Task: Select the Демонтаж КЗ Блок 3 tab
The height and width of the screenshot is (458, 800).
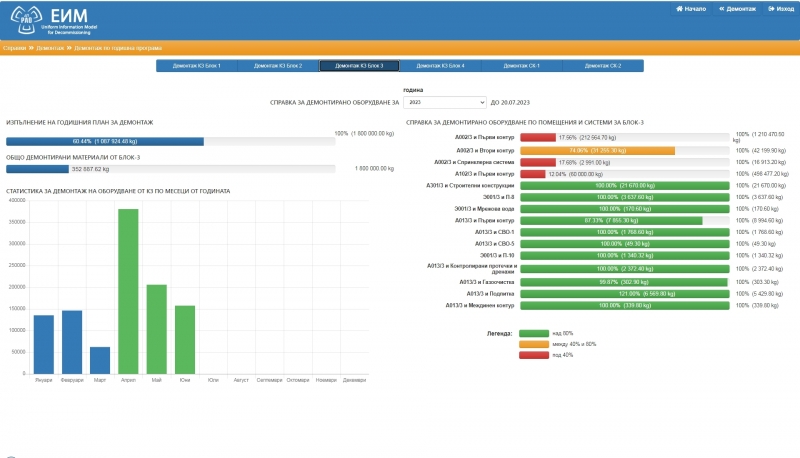Action: coord(359,66)
